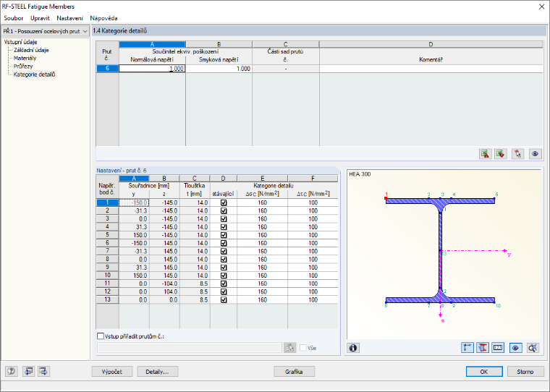Click the zoom-all magnifier icon under the section
This screenshot has height=392, width=550.
tap(533, 348)
